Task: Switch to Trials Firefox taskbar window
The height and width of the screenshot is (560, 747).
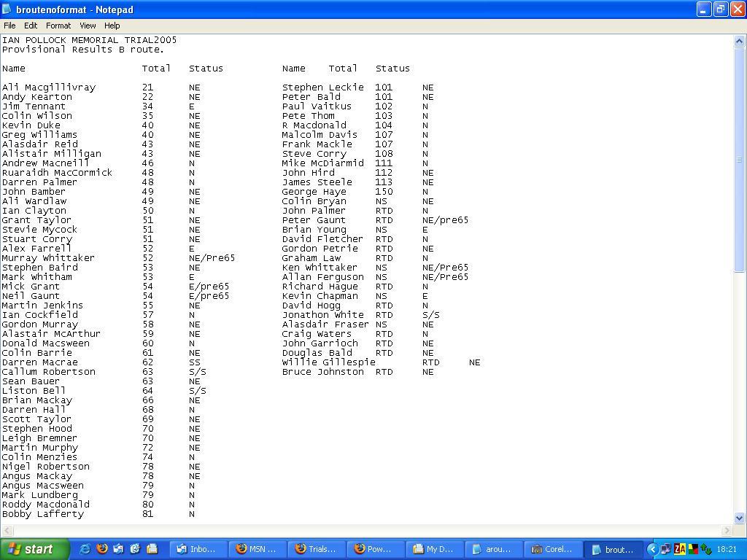Action: [x=315, y=549]
